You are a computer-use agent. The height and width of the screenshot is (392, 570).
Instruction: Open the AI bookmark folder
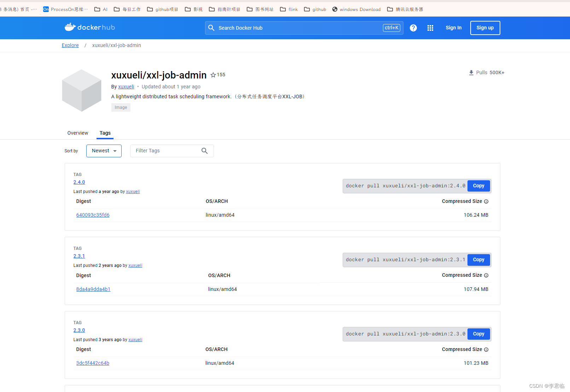[101, 9]
